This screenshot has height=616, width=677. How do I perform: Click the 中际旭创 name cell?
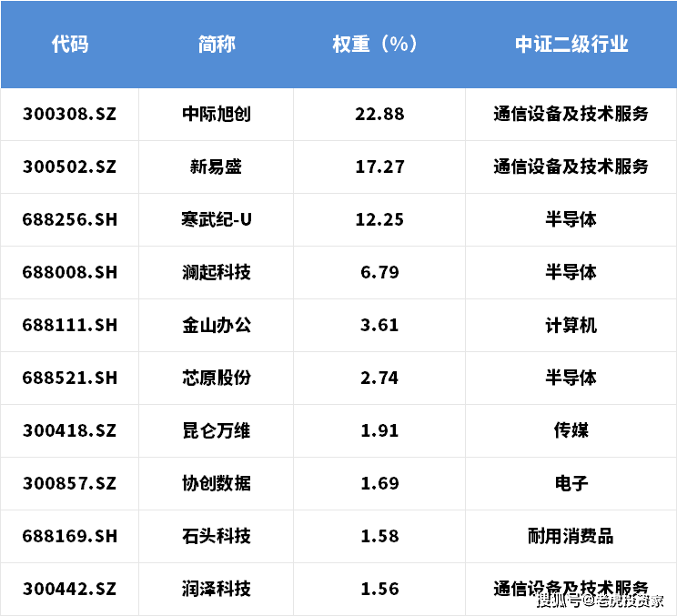tap(216, 115)
